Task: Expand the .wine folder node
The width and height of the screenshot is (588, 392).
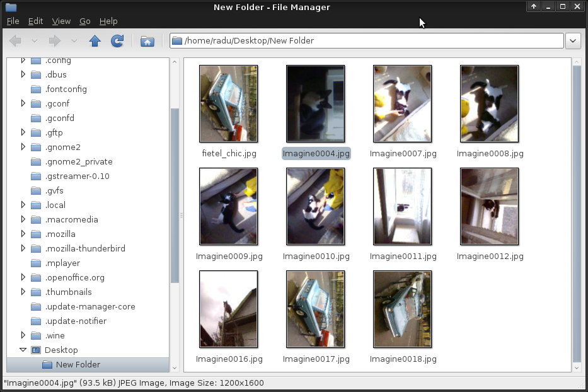Action: click(23, 336)
